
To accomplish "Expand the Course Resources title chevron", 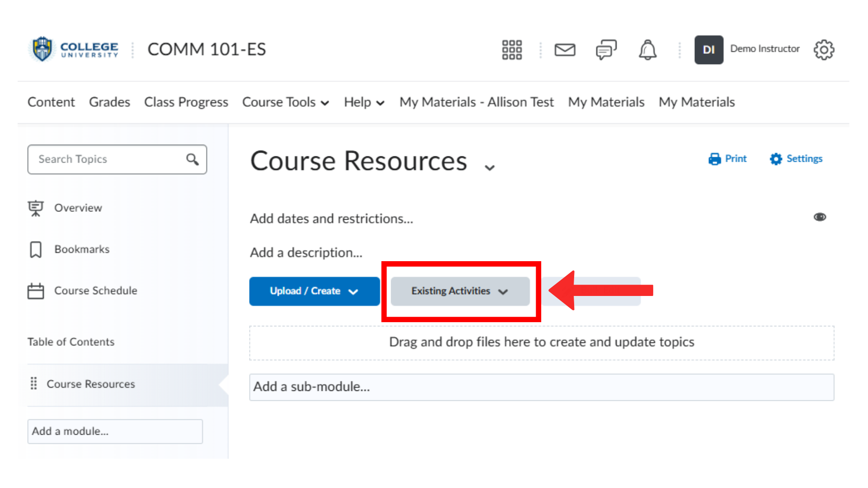I will point(490,167).
